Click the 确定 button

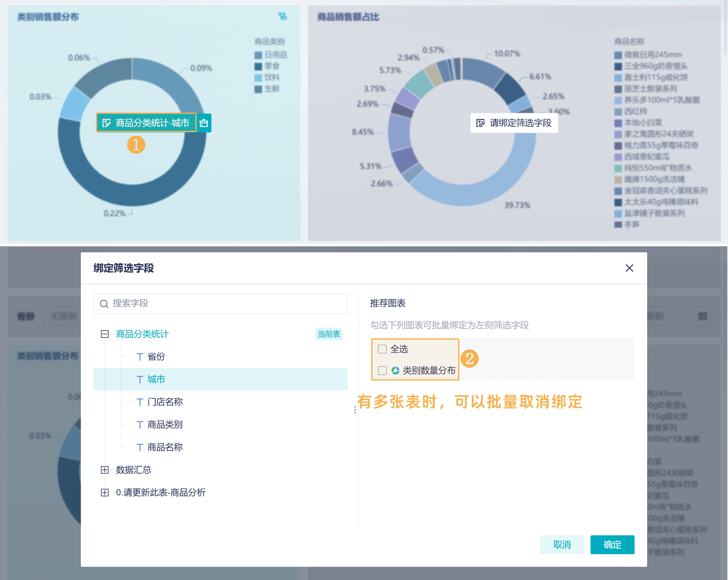pyautogui.click(x=612, y=544)
